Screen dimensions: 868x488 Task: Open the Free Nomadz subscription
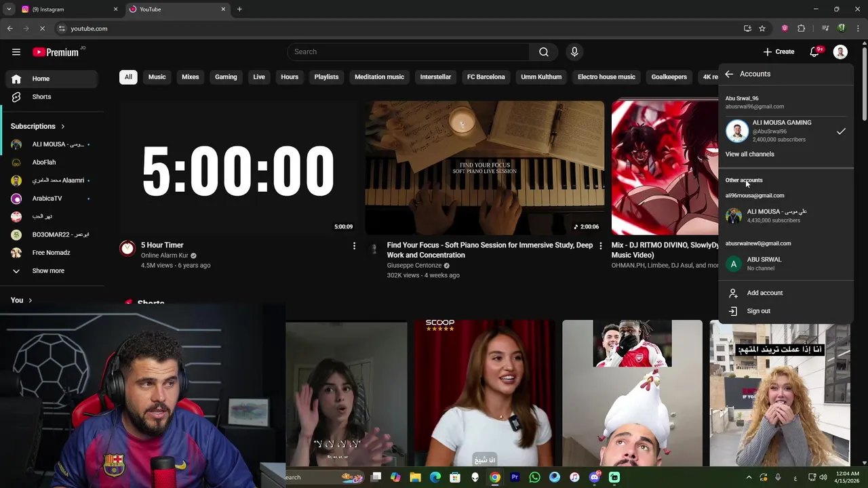coord(52,253)
